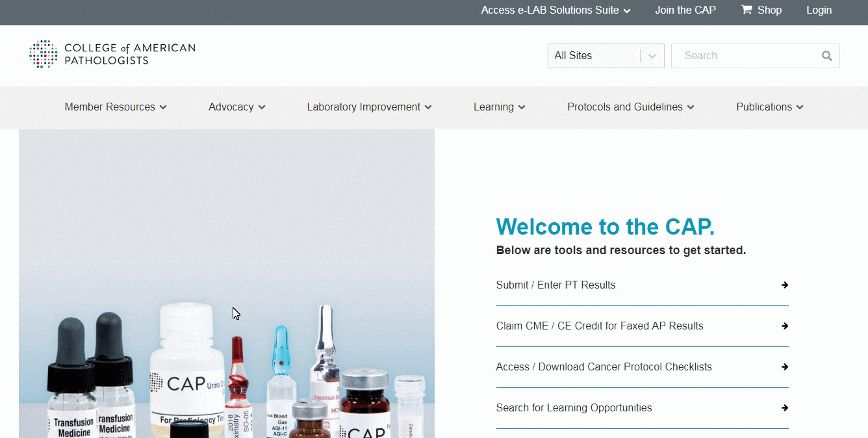Select "Below are tools and resources" subtitle text
868x438 pixels.
point(621,250)
